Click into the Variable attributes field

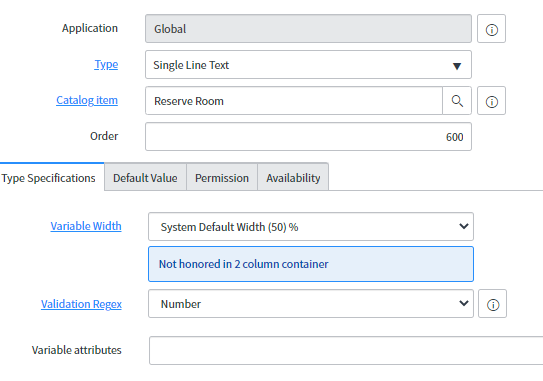346,350
